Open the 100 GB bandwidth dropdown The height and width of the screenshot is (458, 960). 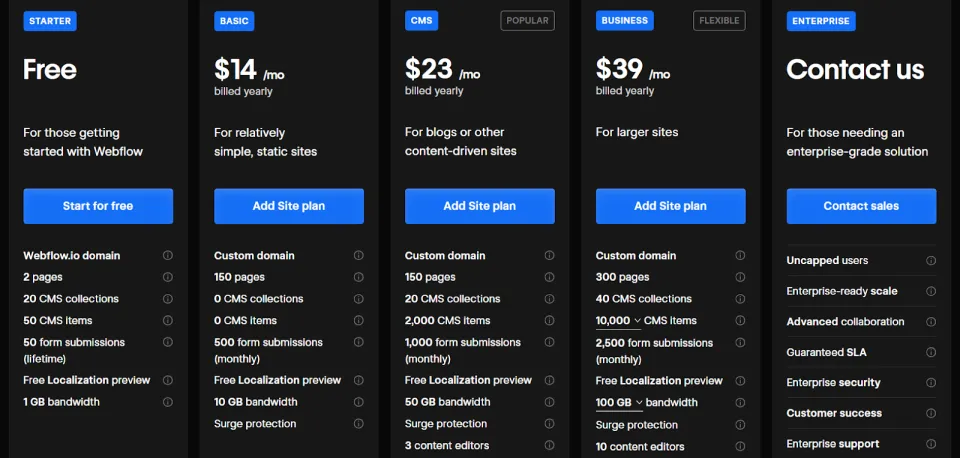619,403
